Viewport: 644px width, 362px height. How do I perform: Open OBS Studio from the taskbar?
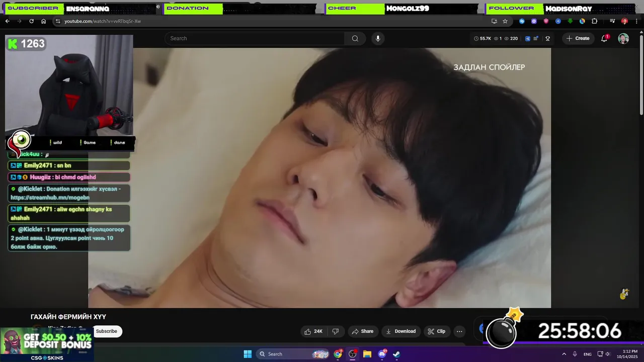click(353, 354)
